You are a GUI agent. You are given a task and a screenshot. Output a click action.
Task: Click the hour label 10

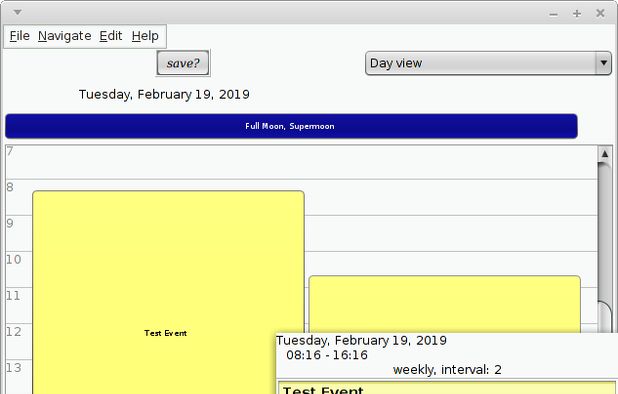point(13,260)
